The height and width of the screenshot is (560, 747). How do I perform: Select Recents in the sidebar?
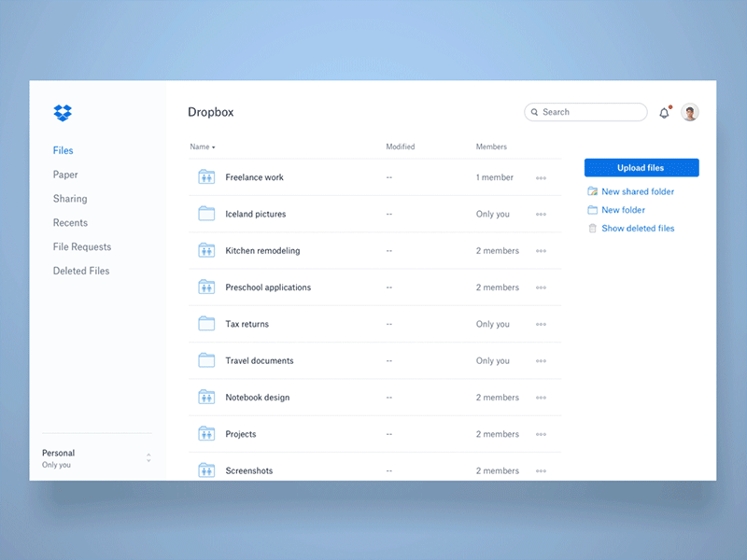pyautogui.click(x=70, y=223)
